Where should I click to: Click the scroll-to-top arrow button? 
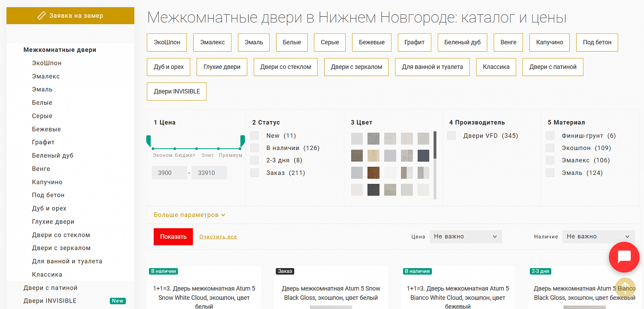pos(626,288)
